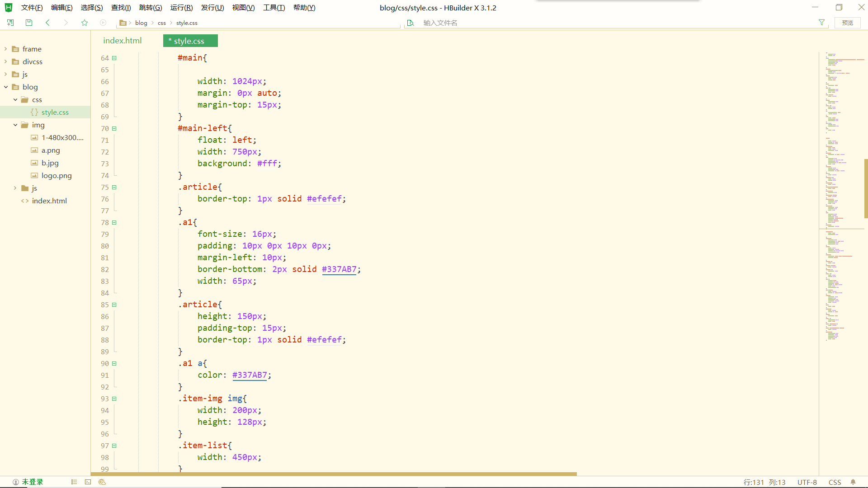Image resolution: width=868 pixels, height=488 pixels.
Task: Expand the top-level js project folder
Action: [5, 74]
